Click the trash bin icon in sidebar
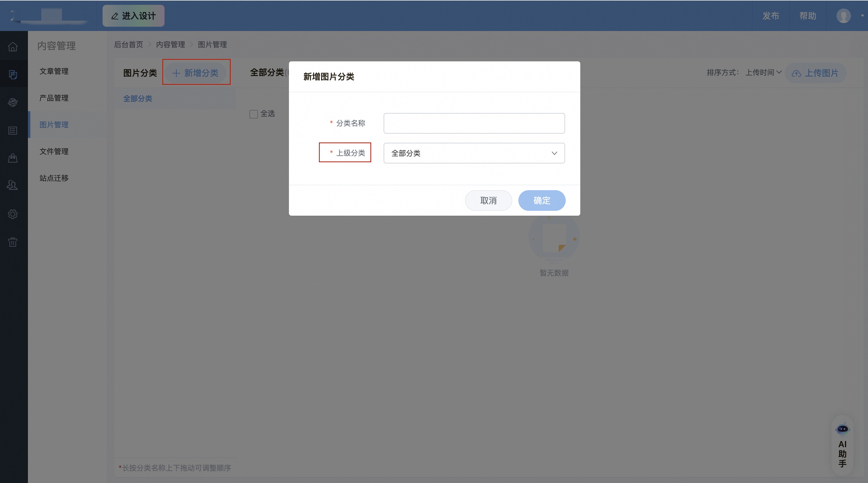 click(x=13, y=242)
